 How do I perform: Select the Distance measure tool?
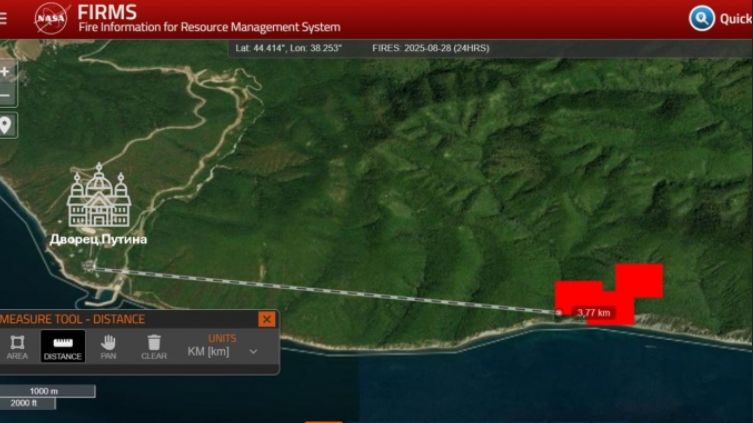(62, 347)
